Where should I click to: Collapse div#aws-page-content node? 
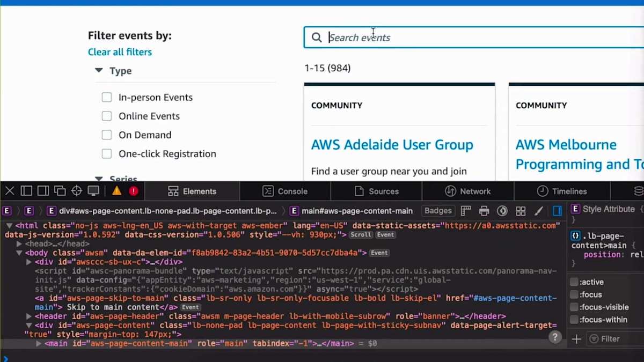click(x=29, y=325)
